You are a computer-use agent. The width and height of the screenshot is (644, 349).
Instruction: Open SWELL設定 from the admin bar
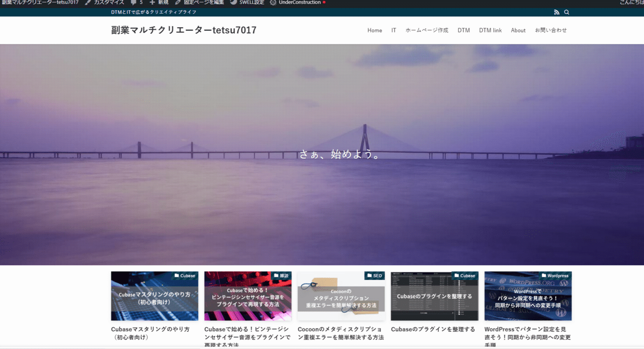[x=248, y=3]
